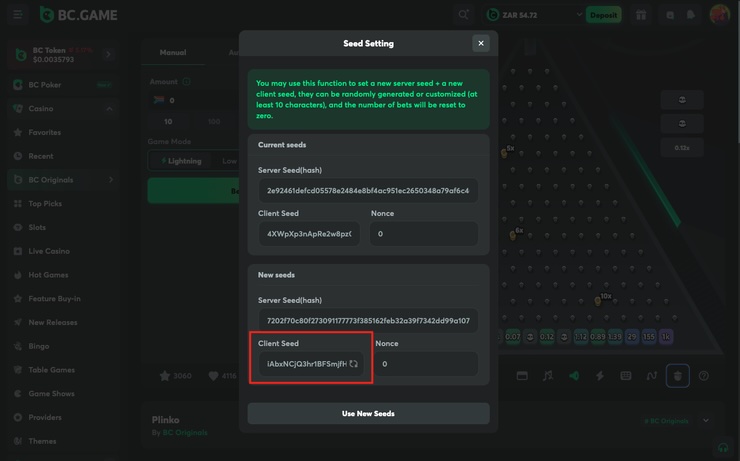The image size is (740, 461).
Task: Toggle the hamburger sidebar menu
Action: (x=17, y=15)
